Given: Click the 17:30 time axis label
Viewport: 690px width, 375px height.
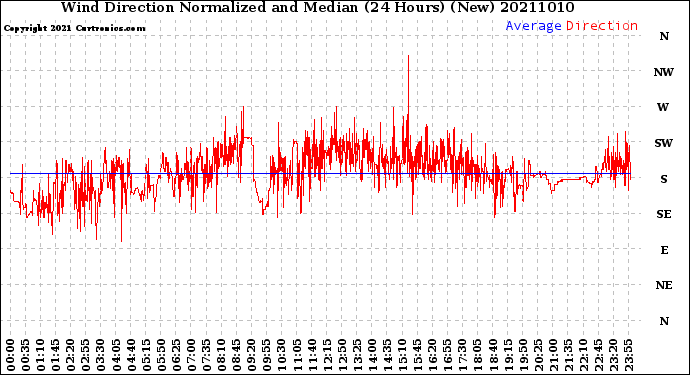Looking at the screenshot, I should [462, 355].
